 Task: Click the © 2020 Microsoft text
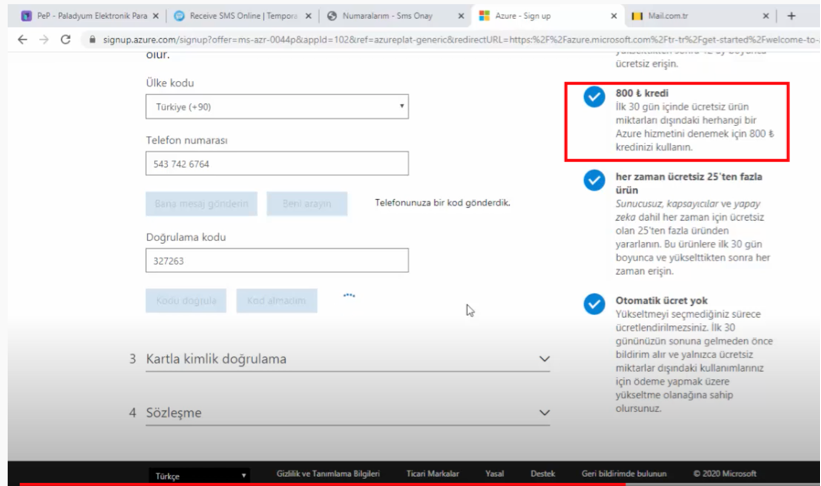725,473
